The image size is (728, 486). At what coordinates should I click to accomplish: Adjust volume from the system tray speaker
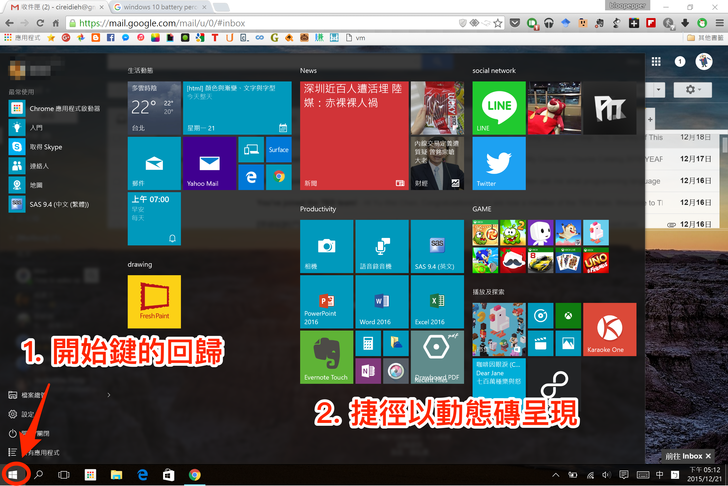[606, 475]
